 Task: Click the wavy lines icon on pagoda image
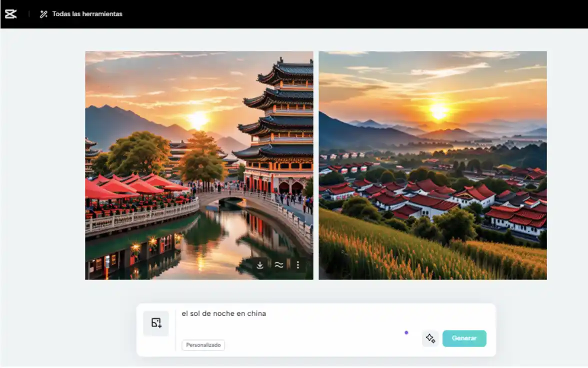[x=279, y=265]
